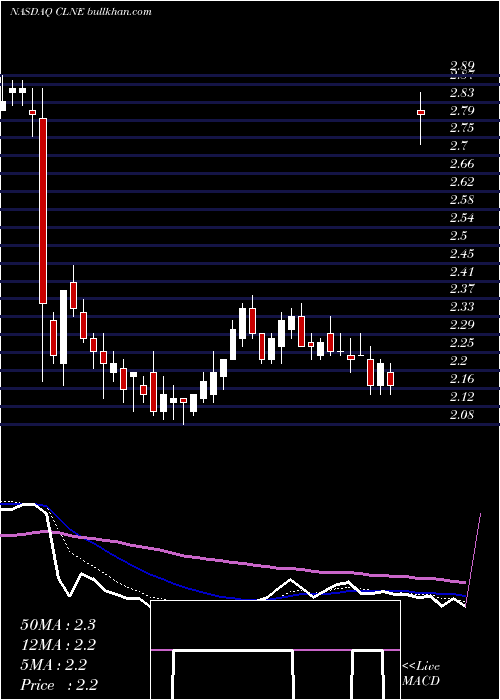Screen dimensions: 500x700
Task: Click the 2.41 price axis label
Action: tap(462, 271)
